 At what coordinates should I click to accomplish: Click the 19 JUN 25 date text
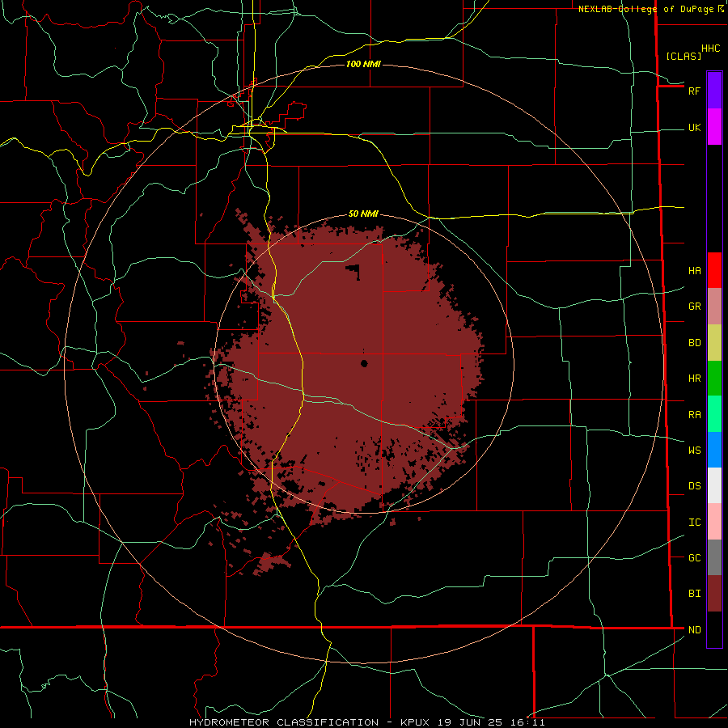471,722
